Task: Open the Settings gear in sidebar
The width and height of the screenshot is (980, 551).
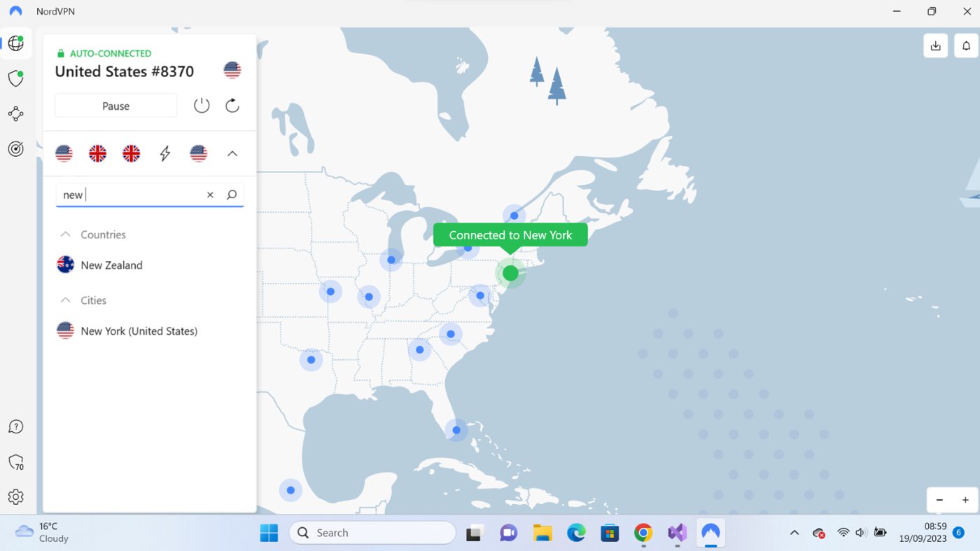Action: [x=15, y=497]
